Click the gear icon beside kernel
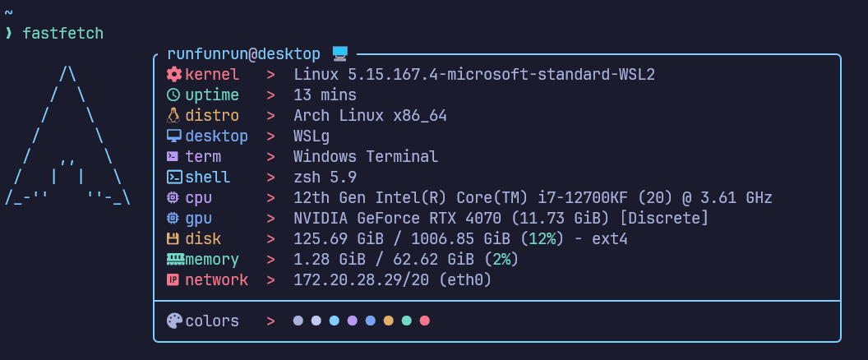This screenshot has height=360, width=868. pyautogui.click(x=173, y=74)
